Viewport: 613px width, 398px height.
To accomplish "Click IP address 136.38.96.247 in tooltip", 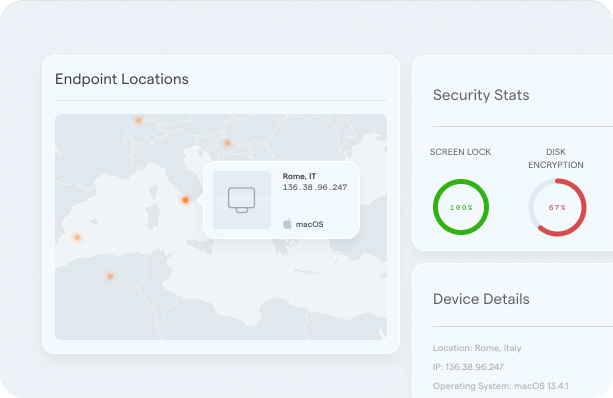I will coord(315,187).
